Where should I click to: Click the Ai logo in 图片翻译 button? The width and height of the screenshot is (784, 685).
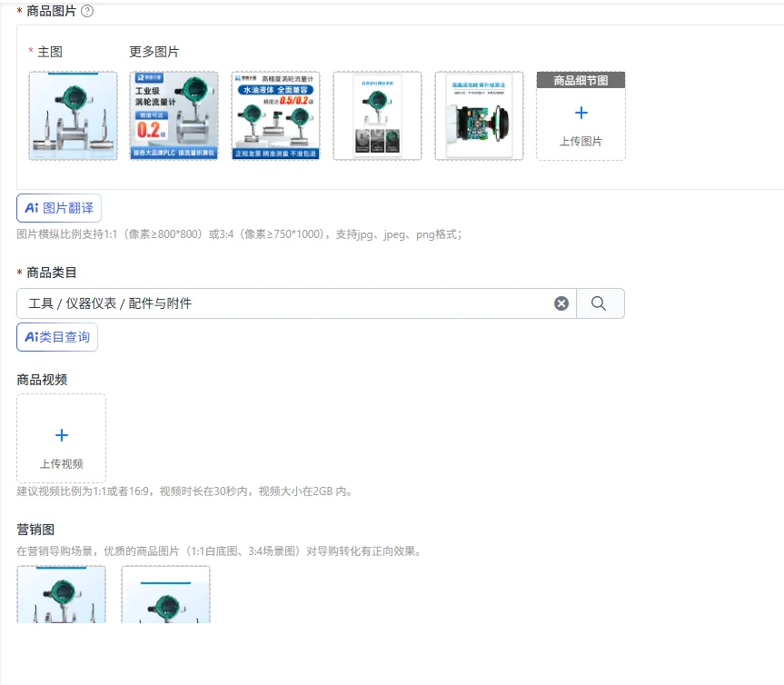tap(32, 208)
